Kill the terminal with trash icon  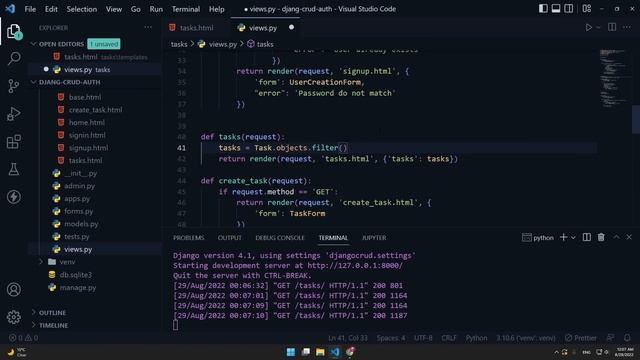click(601, 237)
